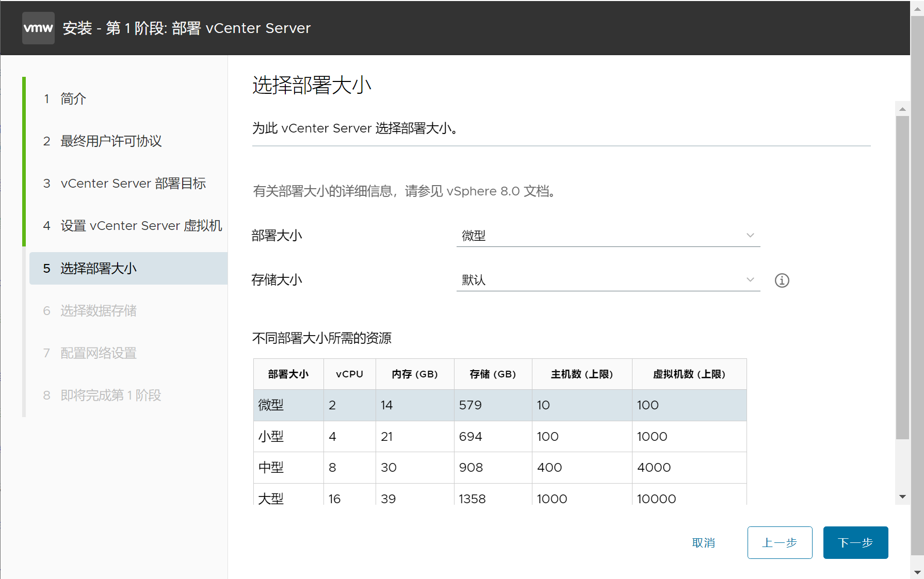Click the 中型 row name cell
This screenshot has width=924, height=579.
pos(288,468)
